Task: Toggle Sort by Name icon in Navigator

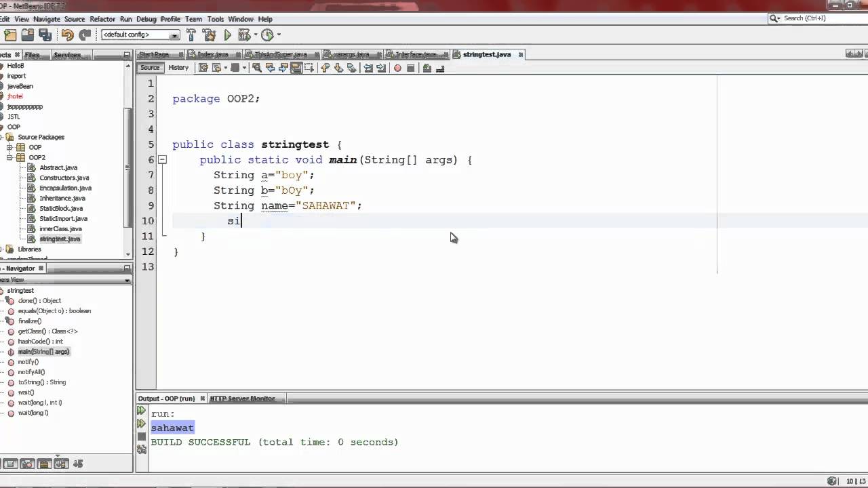Action: click(61, 464)
